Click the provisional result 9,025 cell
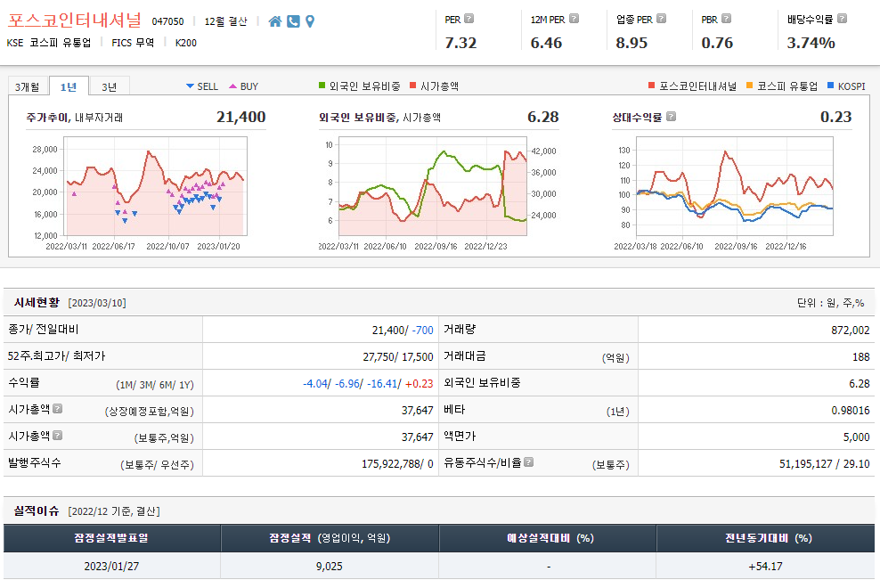 [x=330, y=566]
